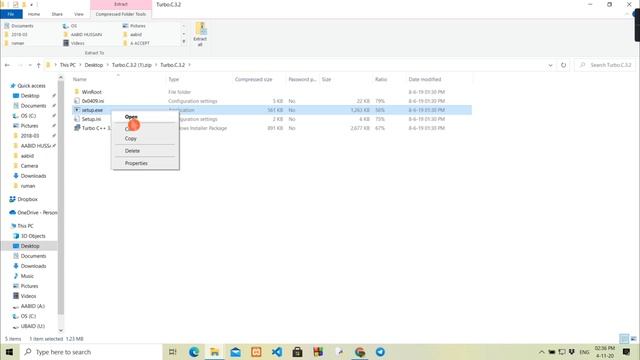The height and width of the screenshot is (360, 640).
Task: Click Turbo.C.3.2 (1).zip in the breadcrumb
Action: (x=131, y=65)
